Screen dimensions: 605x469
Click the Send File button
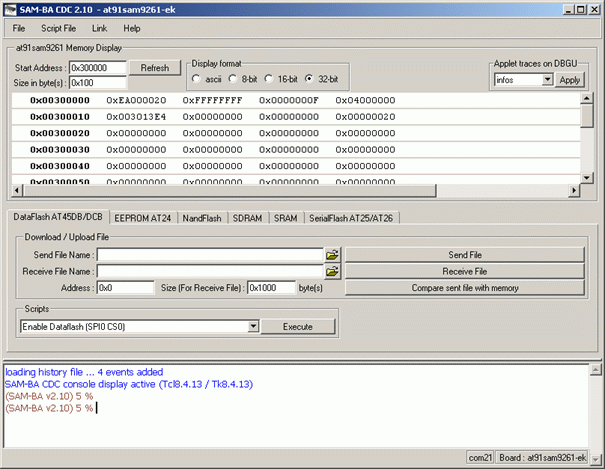[465, 255]
